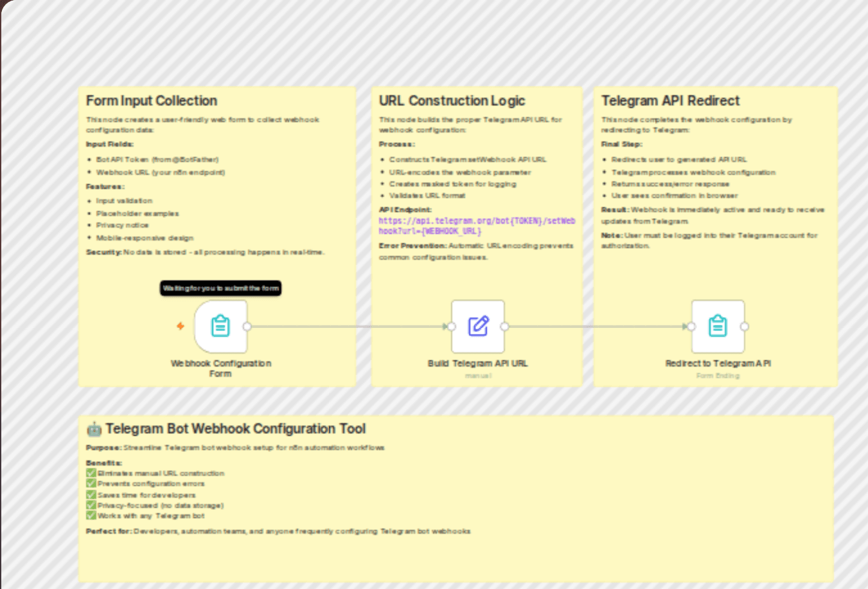Click the 'Security:' line in Form Input note

206,252
